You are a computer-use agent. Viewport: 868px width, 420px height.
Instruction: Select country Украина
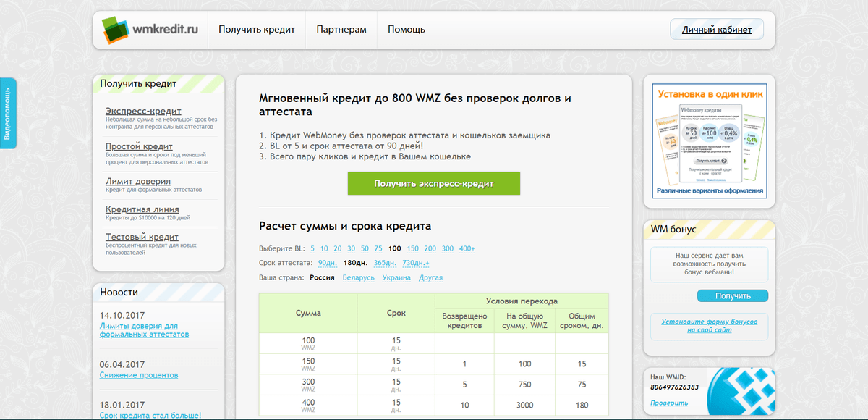point(396,277)
